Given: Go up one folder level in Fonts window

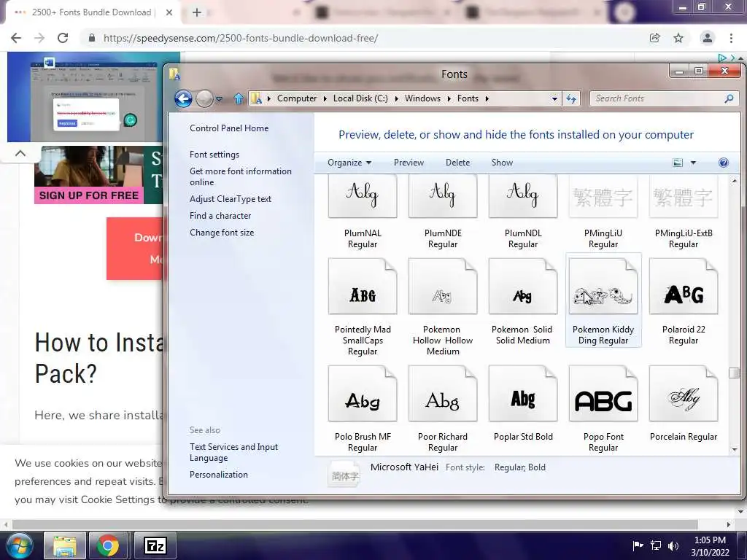Looking at the screenshot, I should click(239, 98).
